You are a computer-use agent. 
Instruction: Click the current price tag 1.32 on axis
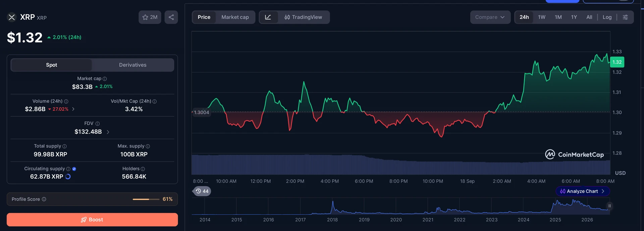(x=617, y=62)
